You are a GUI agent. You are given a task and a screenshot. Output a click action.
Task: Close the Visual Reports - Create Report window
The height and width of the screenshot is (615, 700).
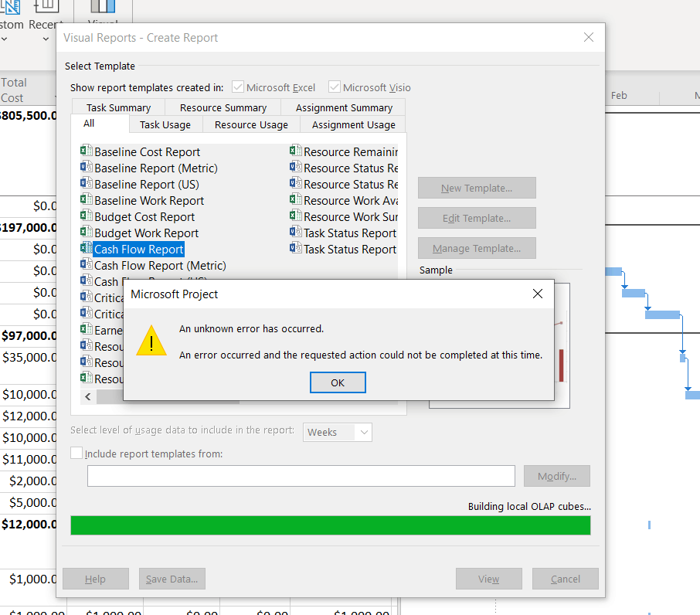[589, 38]
